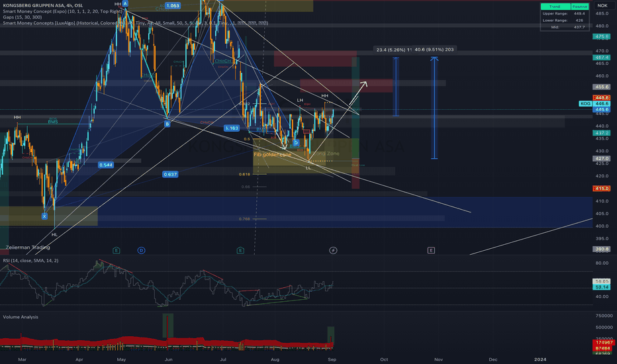Image resolution: width=617 pixels, height=364 pixels.
Task: Select harmonic pattern point B label
Action: point(167,124)
